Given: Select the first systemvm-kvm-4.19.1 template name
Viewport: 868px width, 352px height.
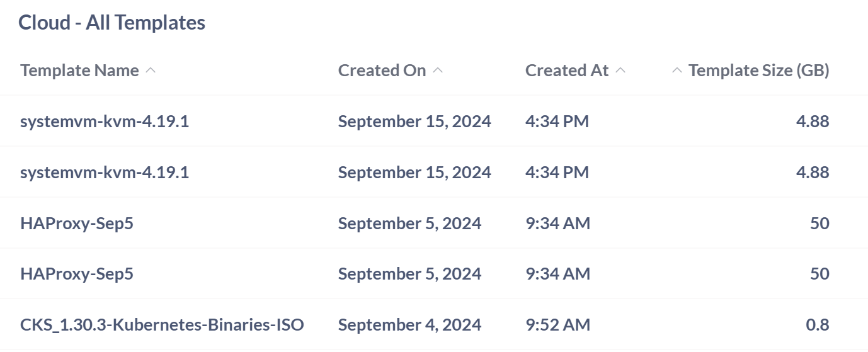Looking at the screenshot, I should point(105,122).
